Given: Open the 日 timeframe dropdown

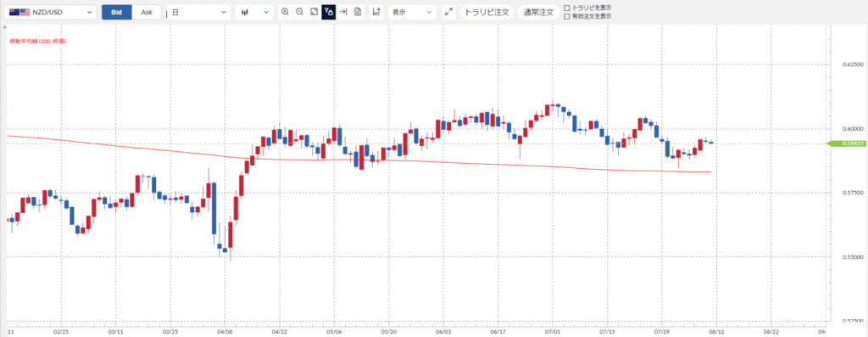Looking at the screenshot, I should click(198, 12).
